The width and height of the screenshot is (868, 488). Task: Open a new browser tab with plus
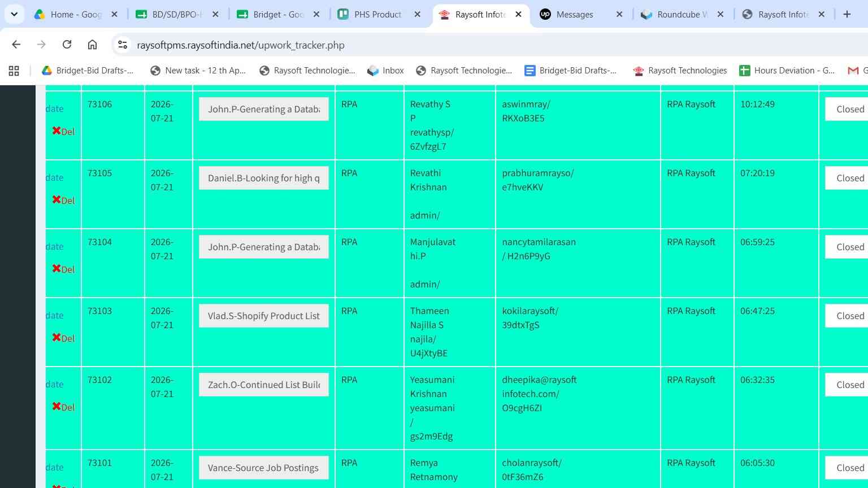(x=847, y=14)
